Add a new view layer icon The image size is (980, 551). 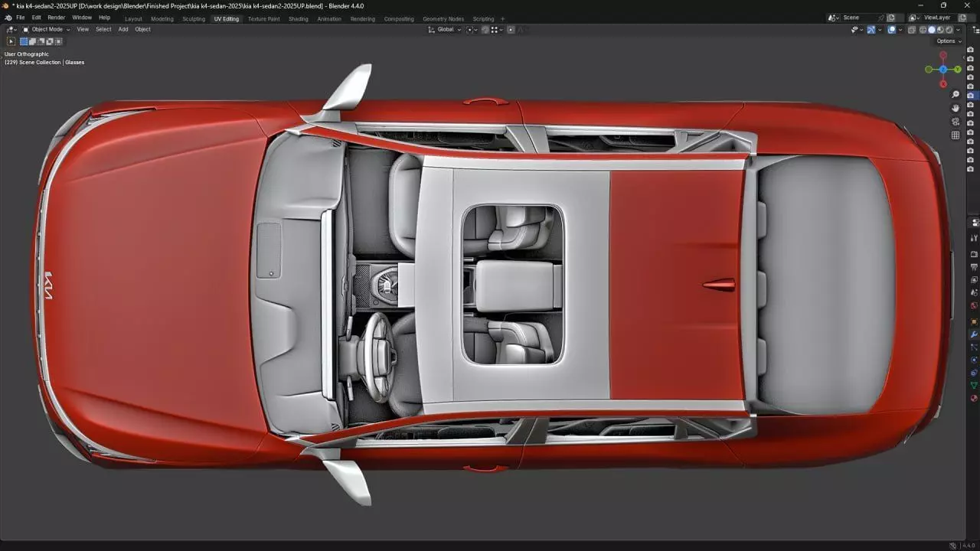963,18
